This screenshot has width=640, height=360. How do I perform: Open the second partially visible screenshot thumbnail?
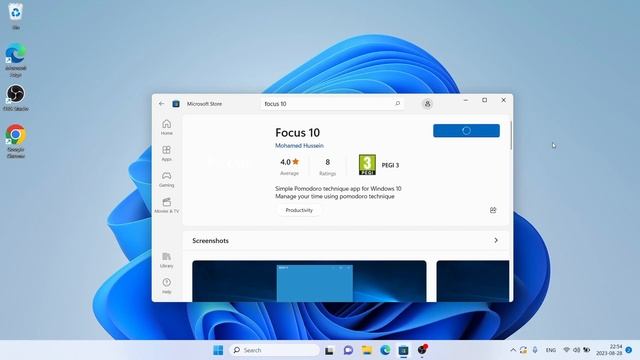click(473, 281)
